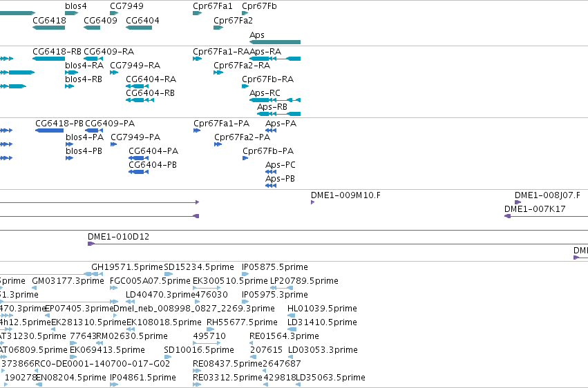Click the DME1-010D12 BAC label
Viewport: 588px width, 388px height.
[x=119, y=237]
